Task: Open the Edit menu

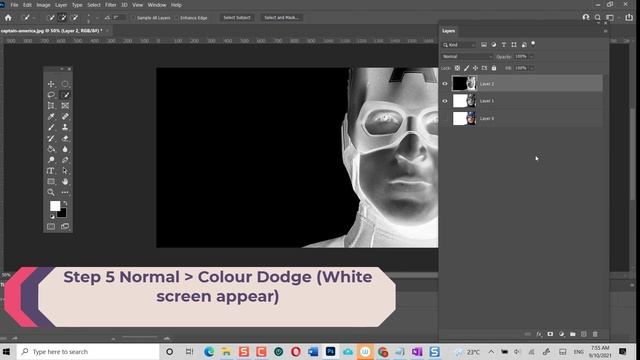Action: pos(27,5)
